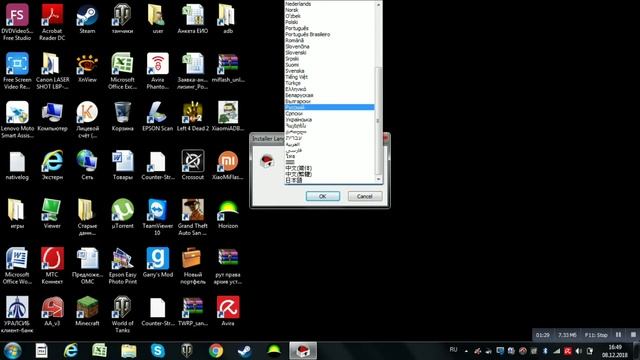Choose Nederlands in the language list
The image size is (640, 360).
pos(329,4)
